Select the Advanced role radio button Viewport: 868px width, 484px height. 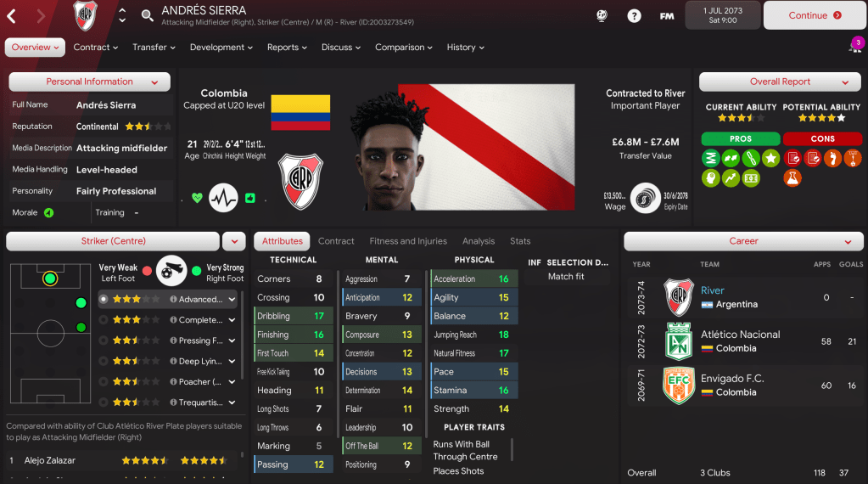(x=103, y=299)
